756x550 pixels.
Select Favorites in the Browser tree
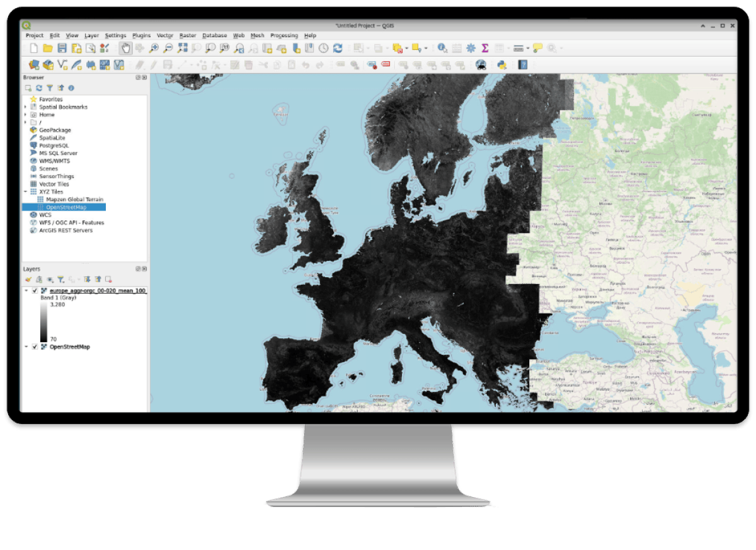click(51, 100)
